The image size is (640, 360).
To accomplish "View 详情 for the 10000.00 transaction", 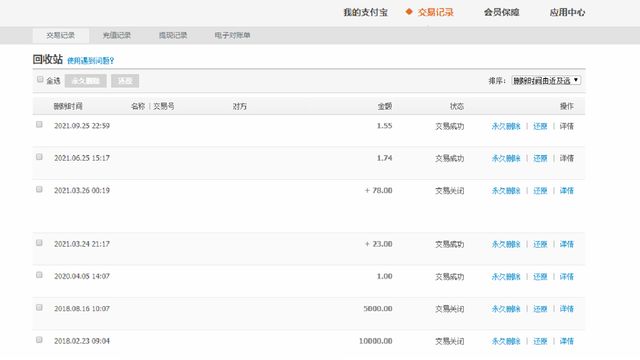I will pos(567,341).
